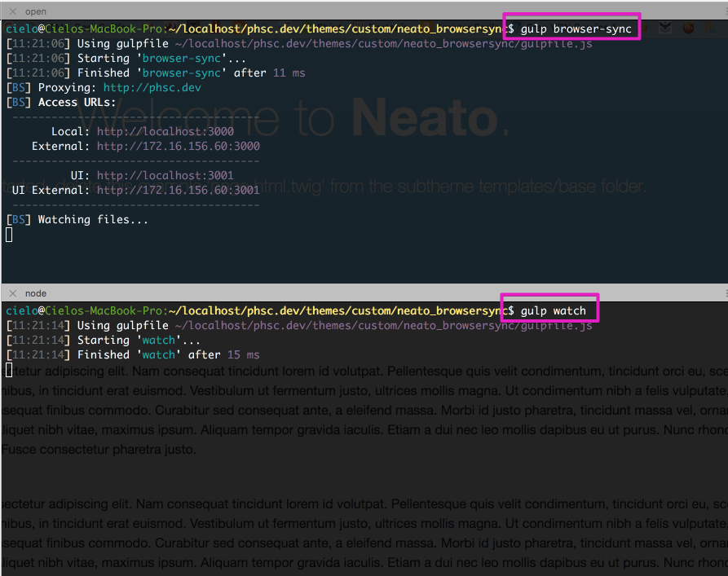Click the 'Watching files...' status line
Viewport: 728px width, 576px height.
[x=93, y=219]
